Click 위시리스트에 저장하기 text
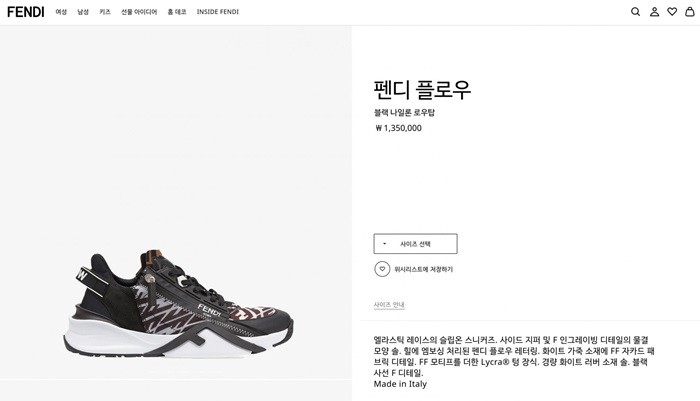Image resolution: width=700 pixels, height=401 pixels. point(423,269)
